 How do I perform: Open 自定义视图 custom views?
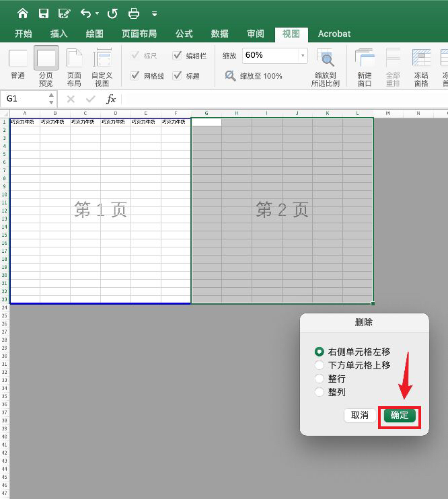(x=102, y=67)
